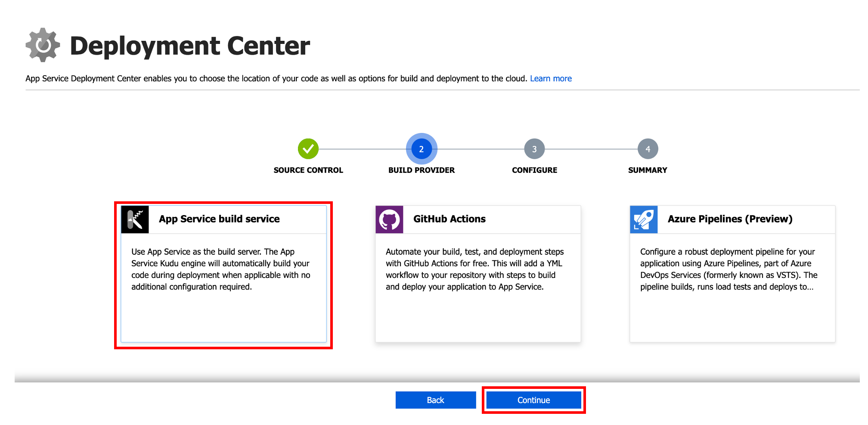The height and width of the screenshot is (425, 868).
Task: Open the Configure step label
Action: point(534,170)
